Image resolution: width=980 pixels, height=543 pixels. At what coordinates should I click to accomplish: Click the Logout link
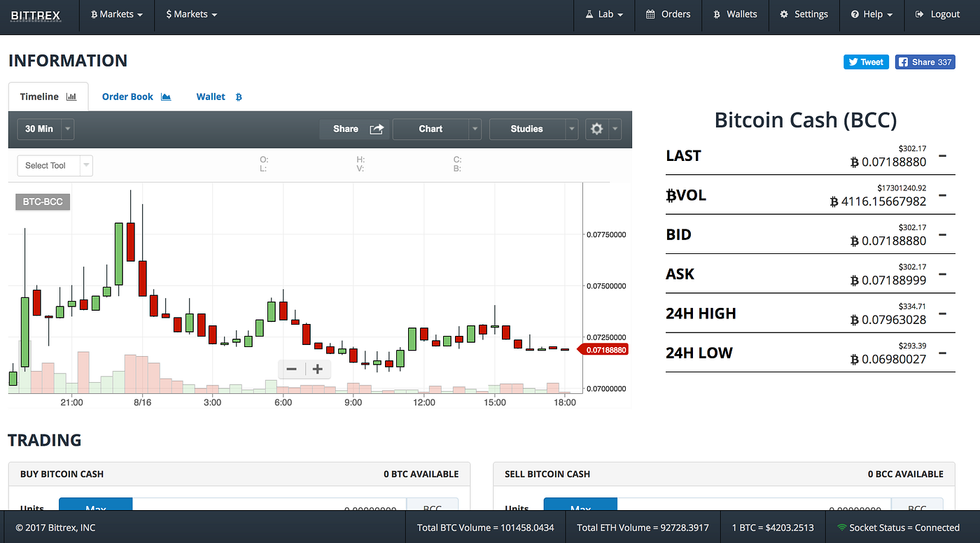tap(937, 15)
